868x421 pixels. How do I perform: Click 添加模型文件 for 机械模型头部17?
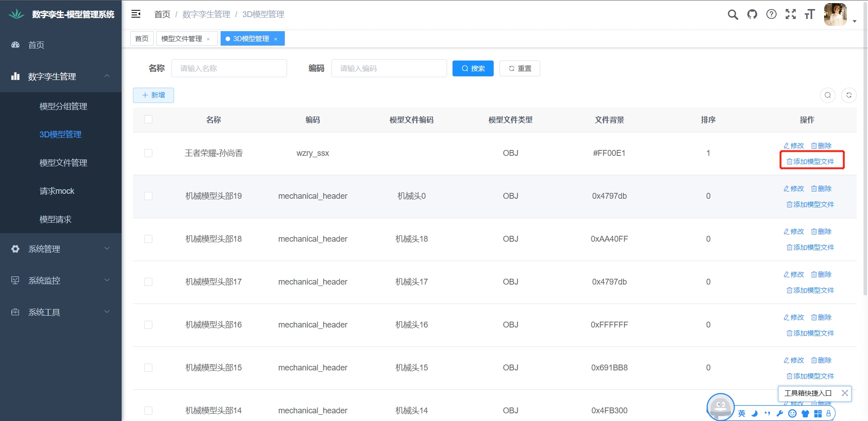click(x=811, y=290)
